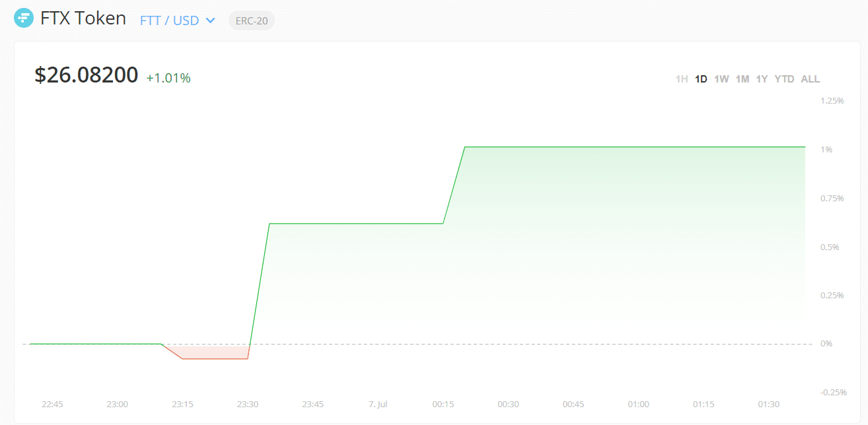Click the 00:45 time axis label
The height and width of the screenshot is (425, 868).
(x=573, y=405)
